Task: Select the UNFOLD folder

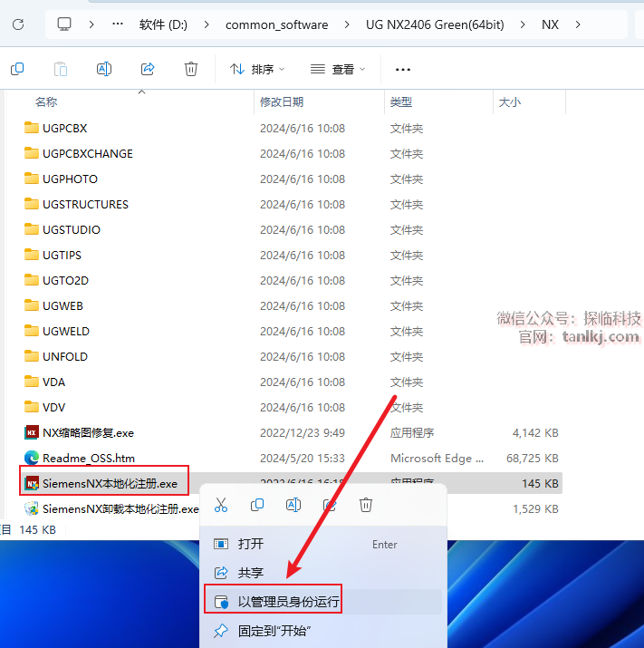Action: click(x=55, y=356)
